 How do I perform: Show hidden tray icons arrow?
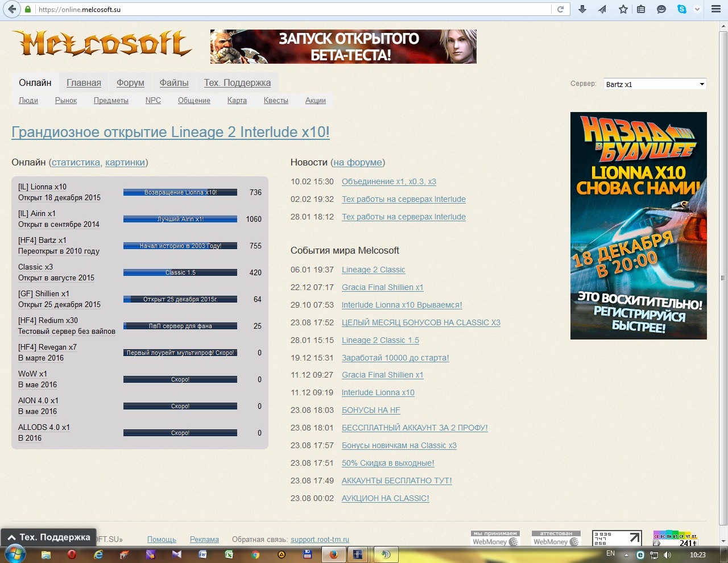[626, 555]
